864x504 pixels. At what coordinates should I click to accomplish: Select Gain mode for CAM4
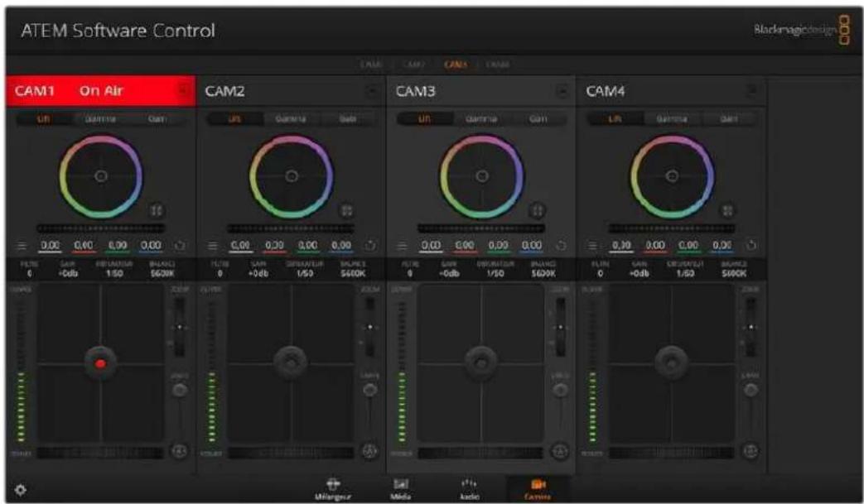[x=728, y=119]
